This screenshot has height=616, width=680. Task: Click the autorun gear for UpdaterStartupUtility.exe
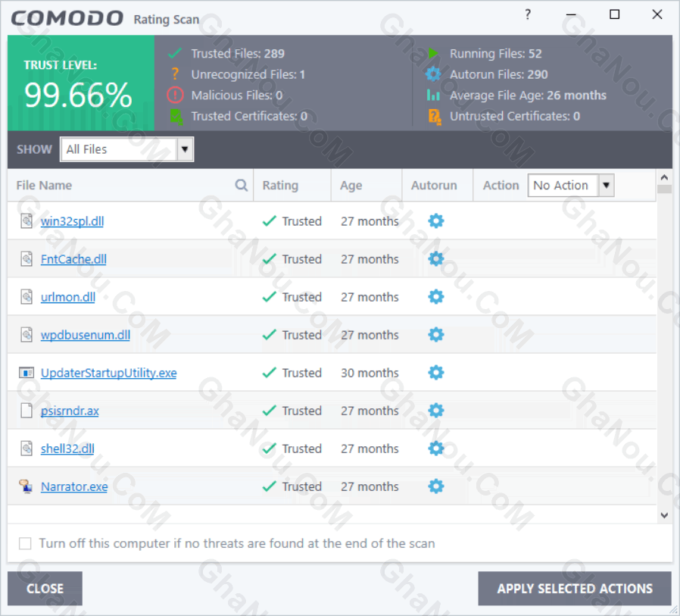[436, 373]
